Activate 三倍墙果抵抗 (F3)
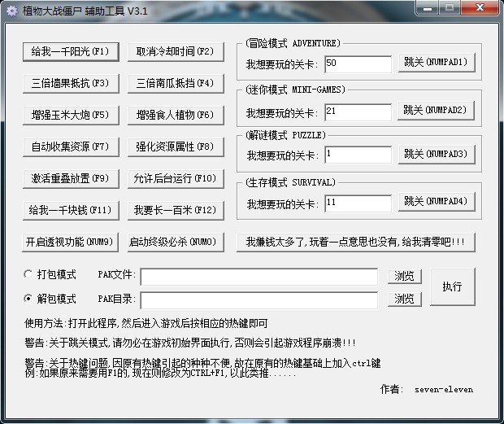The image size is (504, 424). [71, 84]
